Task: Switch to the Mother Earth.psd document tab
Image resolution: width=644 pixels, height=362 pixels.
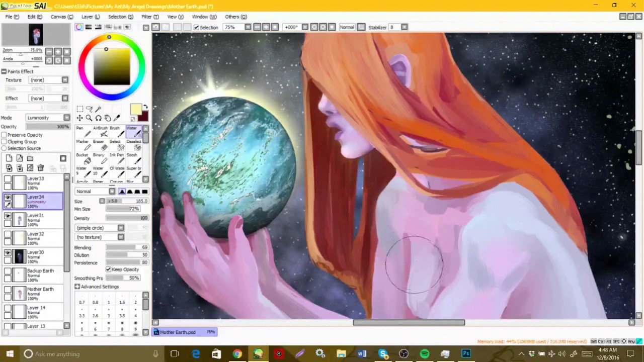Action: pyautogui.click(x=185, y=332)
